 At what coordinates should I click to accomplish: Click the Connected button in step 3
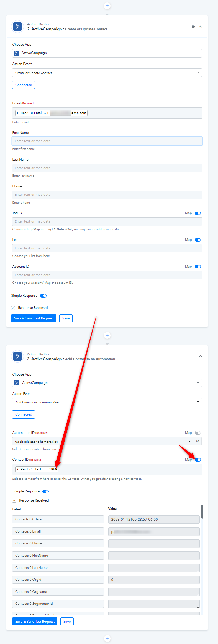(x=24, y=414)
